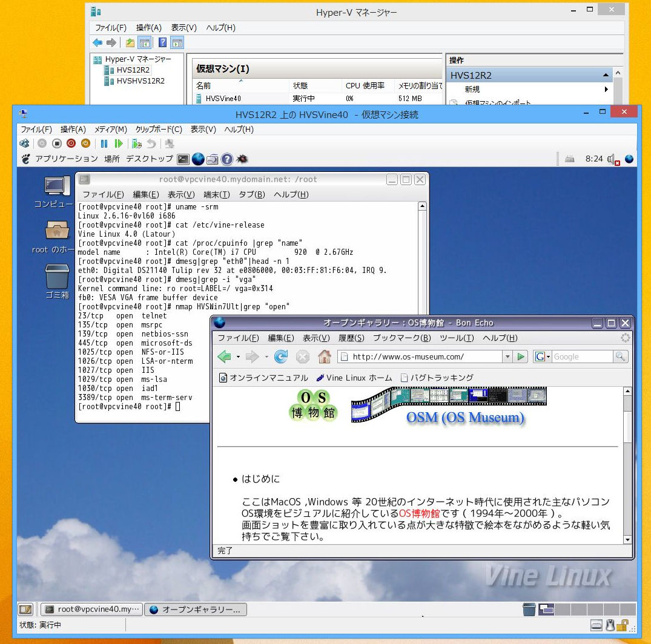This screenshot has width=651, height=644.
Task: Open バグトラッキング bookmark link
Action: 437,378
